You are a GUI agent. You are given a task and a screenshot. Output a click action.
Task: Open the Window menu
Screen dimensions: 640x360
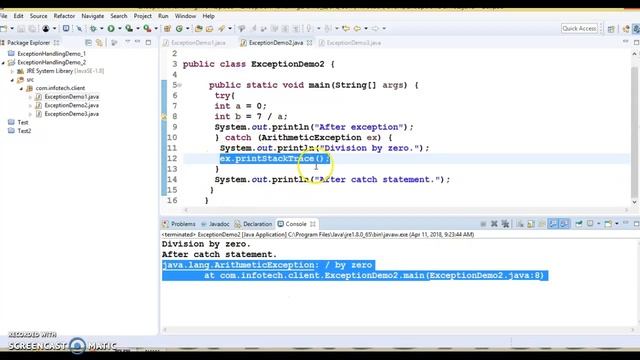coord(185,16)
